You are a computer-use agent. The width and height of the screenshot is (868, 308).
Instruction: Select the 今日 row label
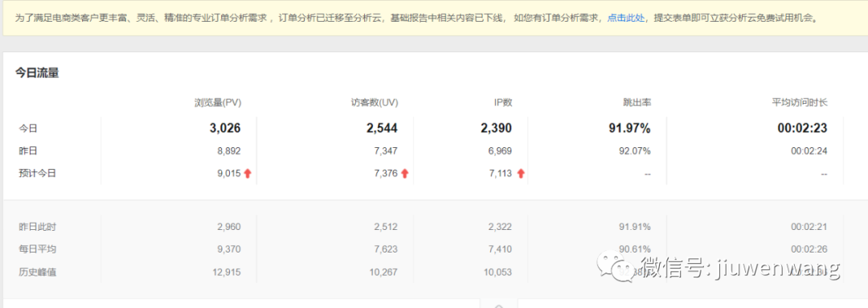(x=27, y=128)
